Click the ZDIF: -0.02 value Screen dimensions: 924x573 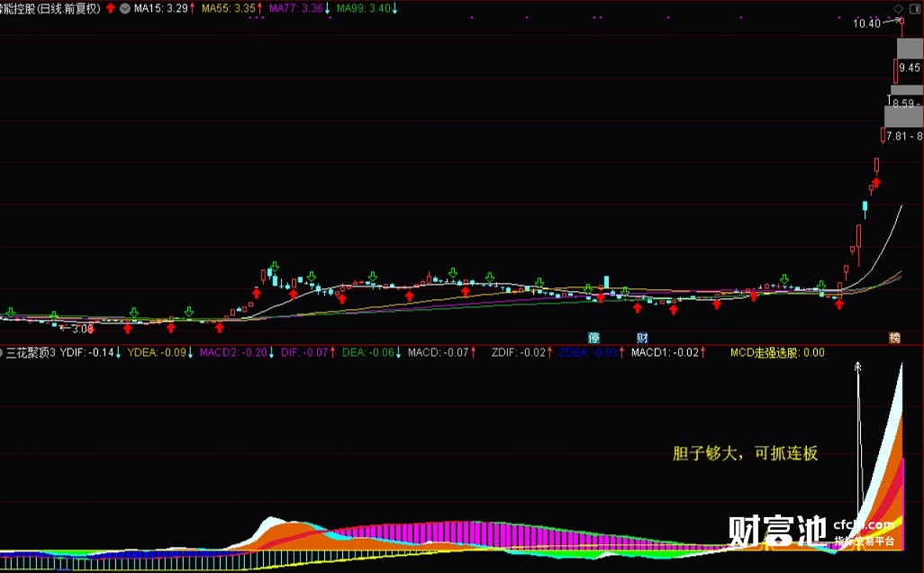(519, 352)
